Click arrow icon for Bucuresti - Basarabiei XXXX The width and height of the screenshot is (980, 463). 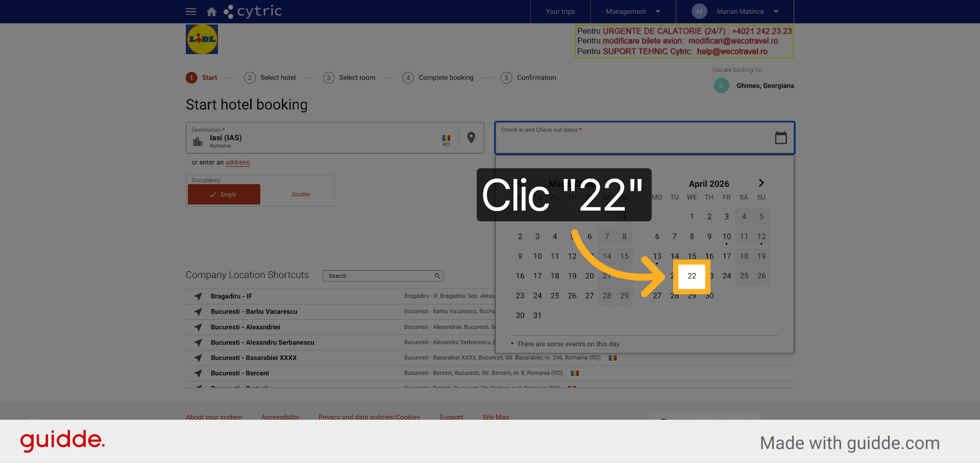tap(199, 358)
